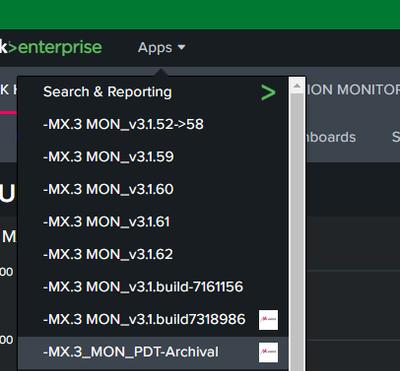Open -MX.3 MON_v3.1.60 app
Viewport: 400px width, 371px height.
pyautogui.click(x=153, y=189)
